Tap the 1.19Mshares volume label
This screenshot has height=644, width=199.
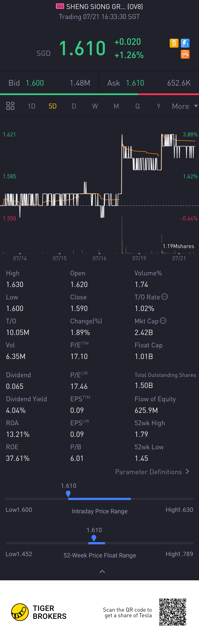pos(178,246)
